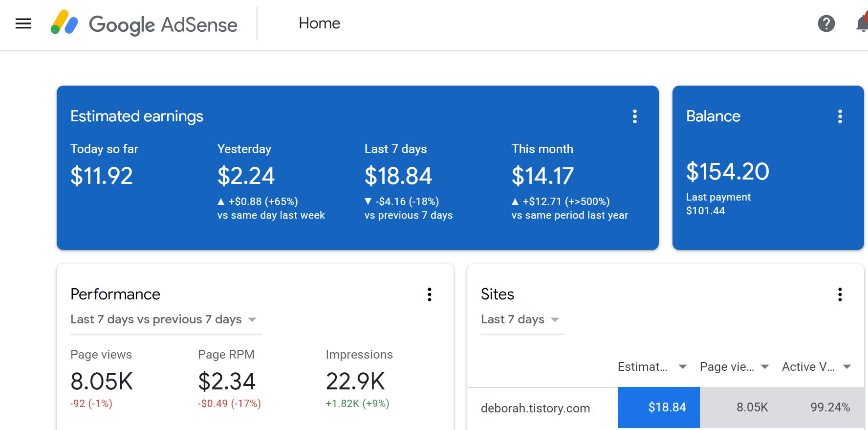Viewport: 868px width, 430px height.
Task: Open Sites card three-dot menu
Action: (840, 294)
